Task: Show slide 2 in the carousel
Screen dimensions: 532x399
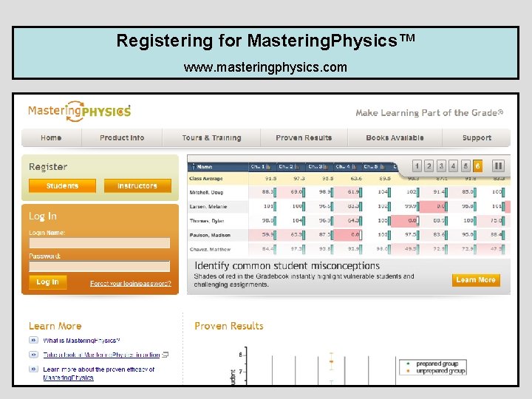Action: 429,166
